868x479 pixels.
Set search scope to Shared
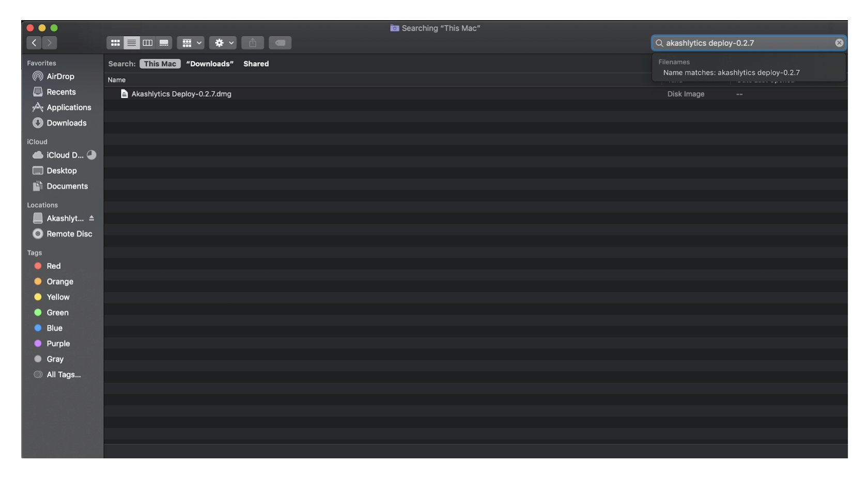(x=256, y=64)
